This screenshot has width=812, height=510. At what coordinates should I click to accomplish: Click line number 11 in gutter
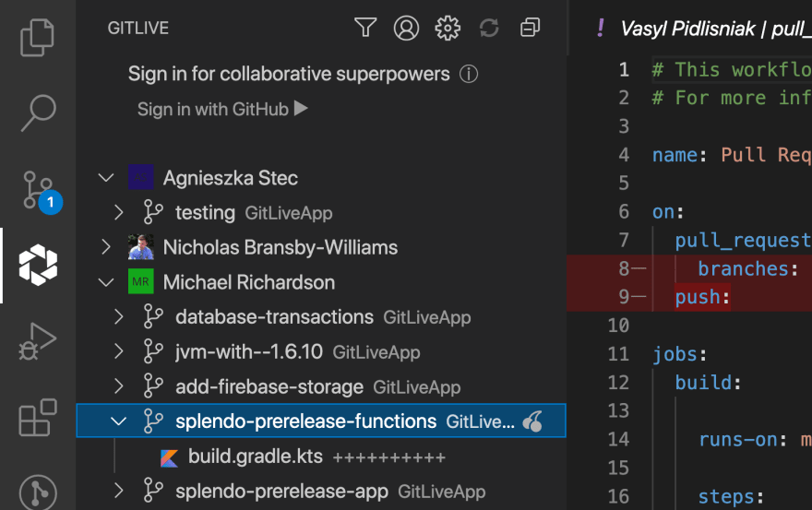(x=619, y=354)
